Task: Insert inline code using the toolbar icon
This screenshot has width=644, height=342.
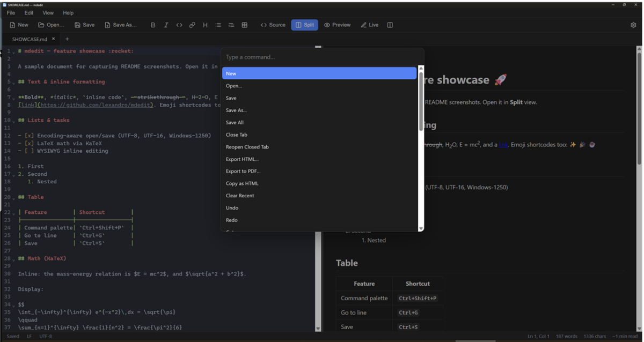Action: (x=179, y=25)
